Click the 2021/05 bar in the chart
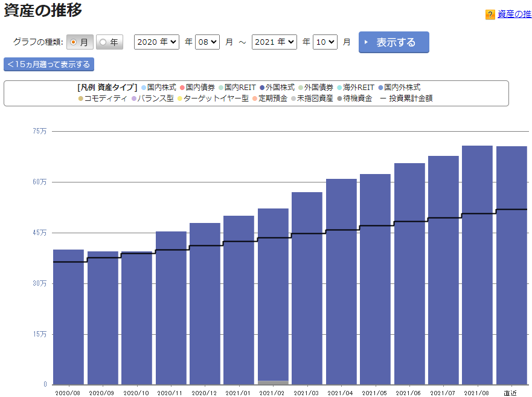 375,280
